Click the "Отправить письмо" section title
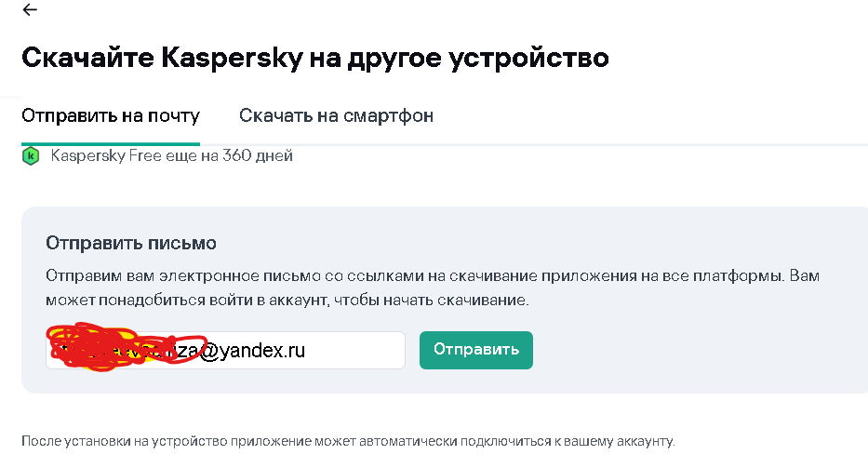The width and height of the screenshot is (868, 468). [131, 244]
